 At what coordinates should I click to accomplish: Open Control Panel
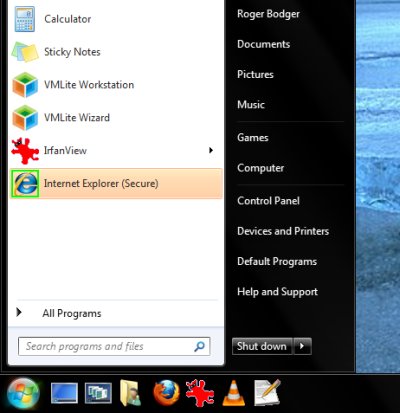pyautogui.click(x=268, y=201)
